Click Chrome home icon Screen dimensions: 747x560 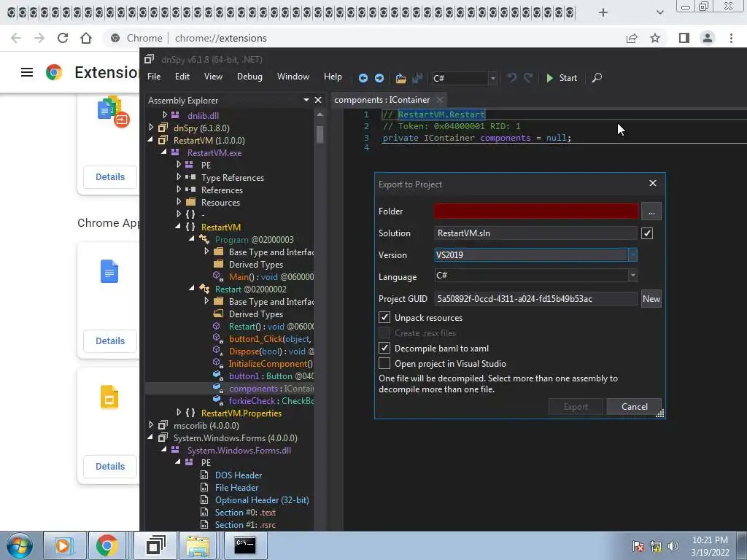(86, 38)
